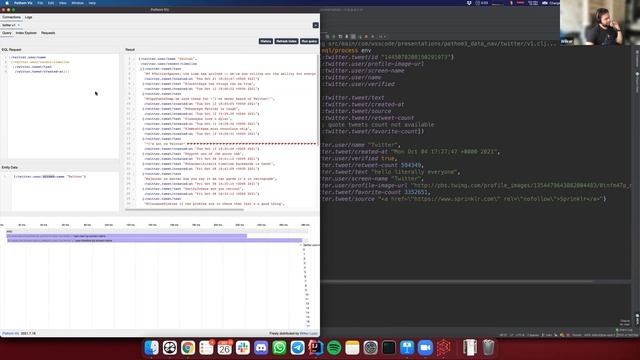Screen dimensions: 640x360
Task: Open Discord from the dock
Action: coord(261,348)
